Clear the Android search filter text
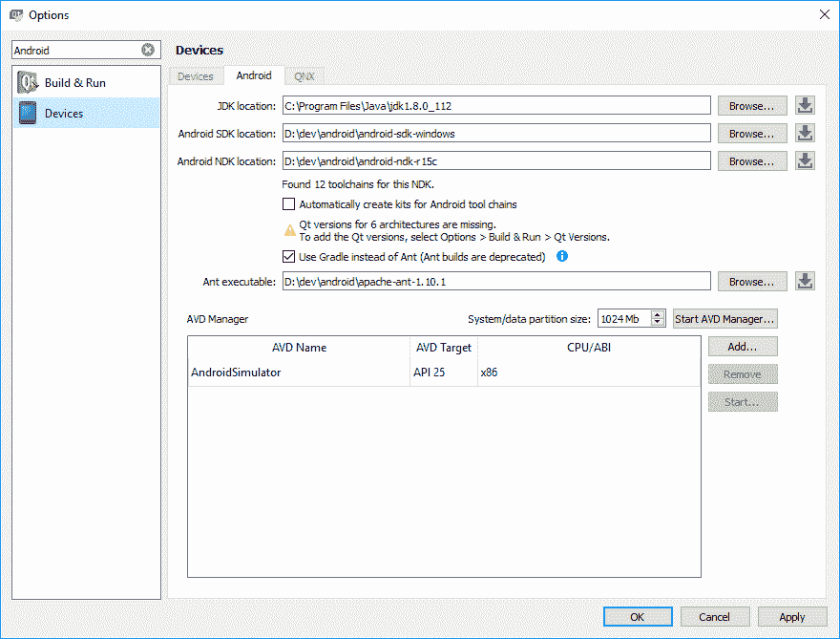The height and width of the screenshot is (639, 840). 148,51
